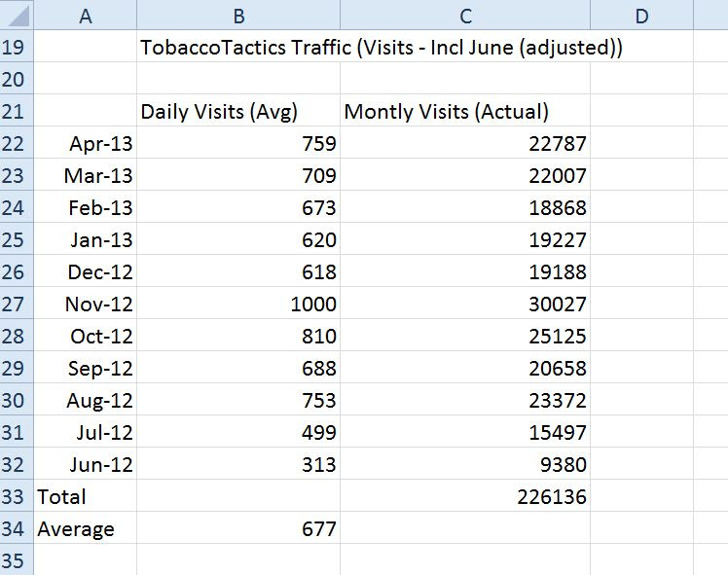Image resolution: width=728 pixels, height=575 pixels.
Task: Select the Oct-12 date cell
Action: tap(86, 335)
